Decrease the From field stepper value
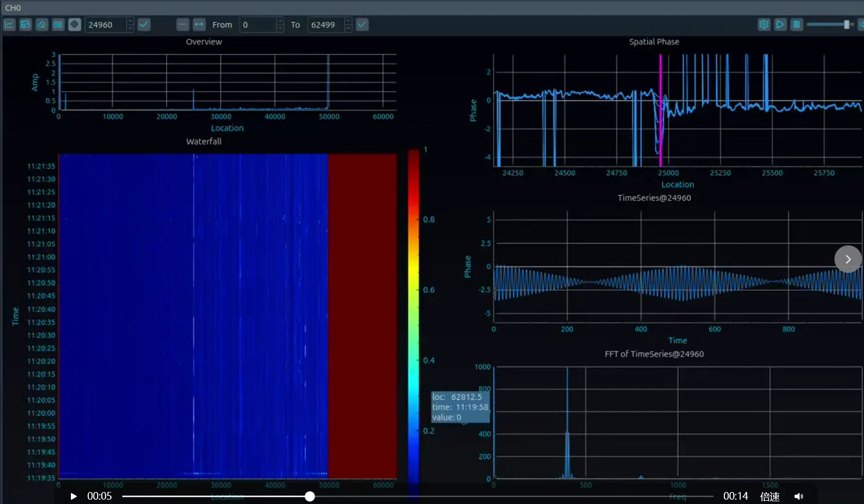Viewport: 864px width, 504px height. click(280, 28)
